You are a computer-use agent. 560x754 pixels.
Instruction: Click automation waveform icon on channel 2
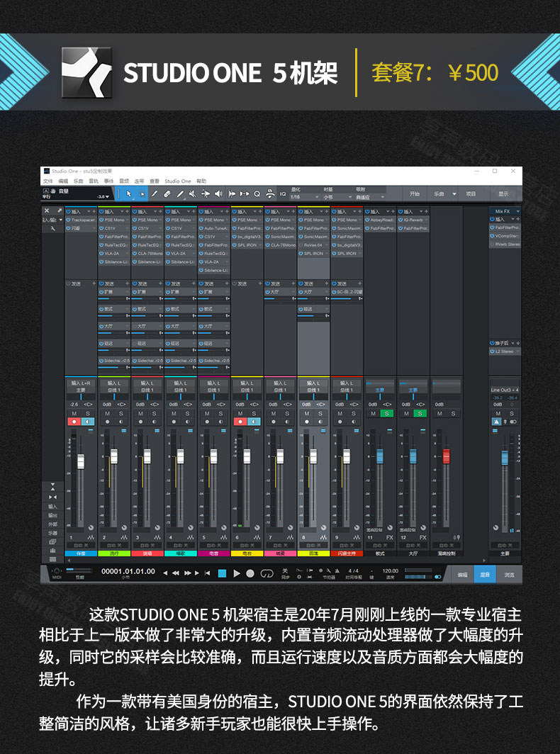(123, 537)
